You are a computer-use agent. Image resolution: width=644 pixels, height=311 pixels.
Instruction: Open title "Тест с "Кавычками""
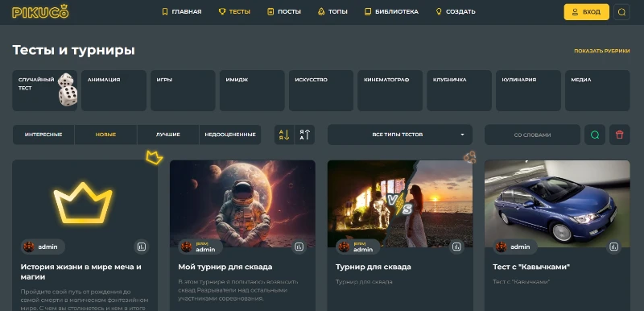531,267
